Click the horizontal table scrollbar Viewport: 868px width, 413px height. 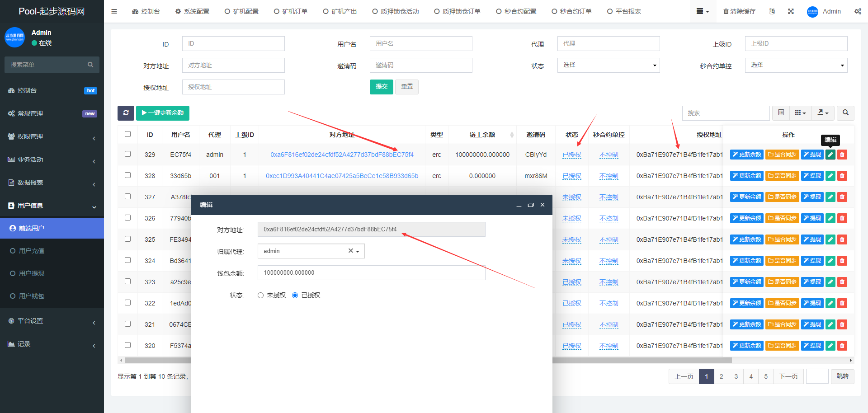coord(429,361)
